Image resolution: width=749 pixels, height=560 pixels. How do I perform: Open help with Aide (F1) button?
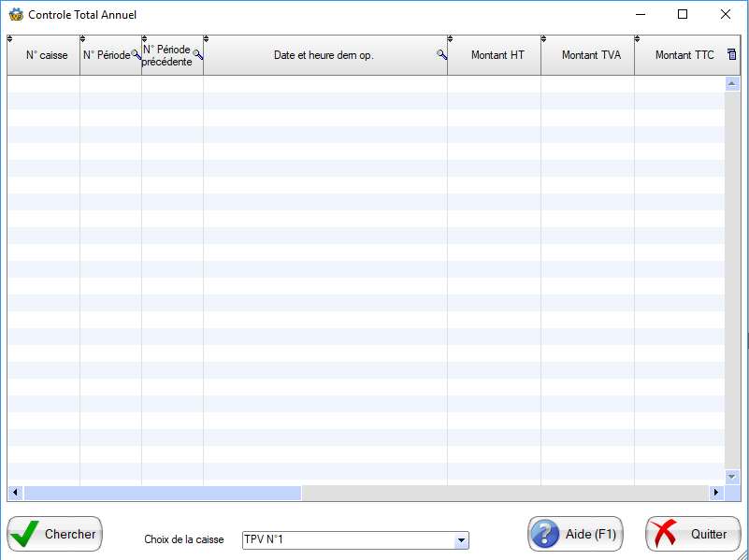coord(575,534)
